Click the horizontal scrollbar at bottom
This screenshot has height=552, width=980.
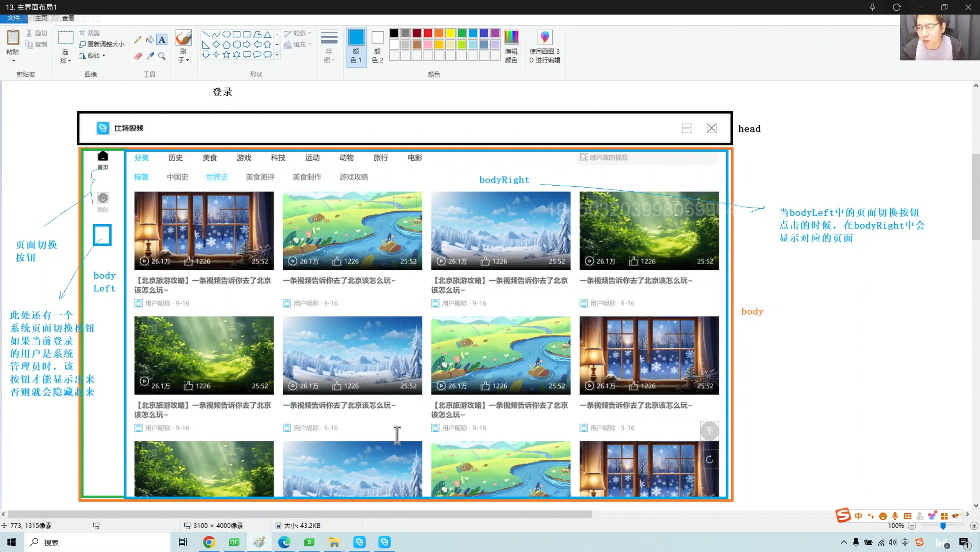[x=299, y=514]
